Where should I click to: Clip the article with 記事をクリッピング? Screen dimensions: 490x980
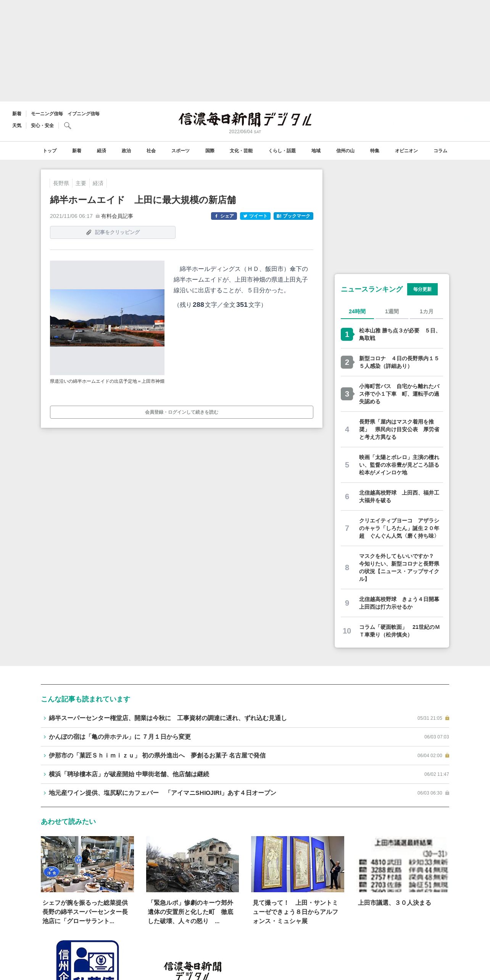tap(113, 232)
